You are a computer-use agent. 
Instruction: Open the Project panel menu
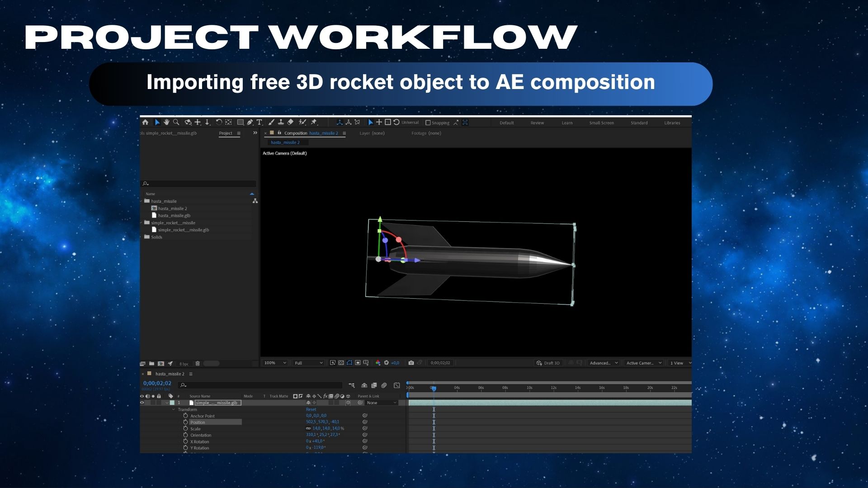point(239,133)
